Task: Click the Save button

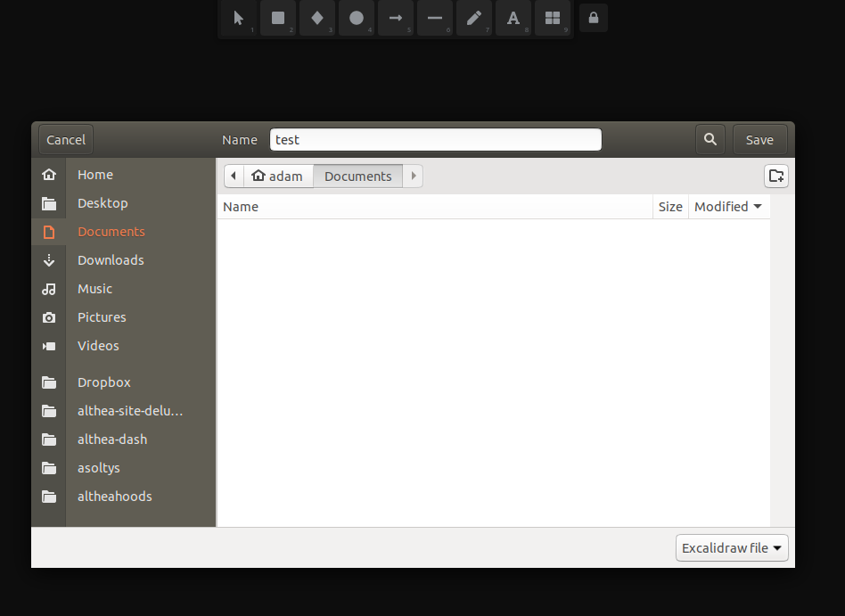Action: (x=759, y=139)
